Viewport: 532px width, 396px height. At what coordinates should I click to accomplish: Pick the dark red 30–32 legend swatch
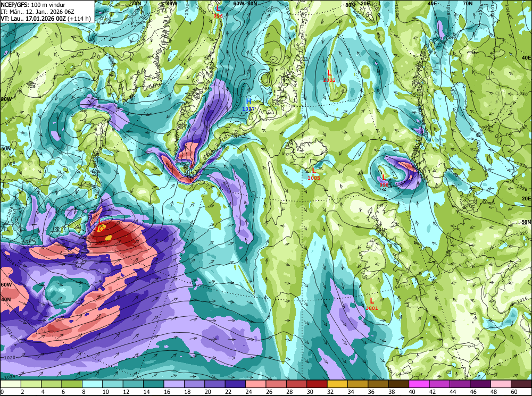click(317, 384)
